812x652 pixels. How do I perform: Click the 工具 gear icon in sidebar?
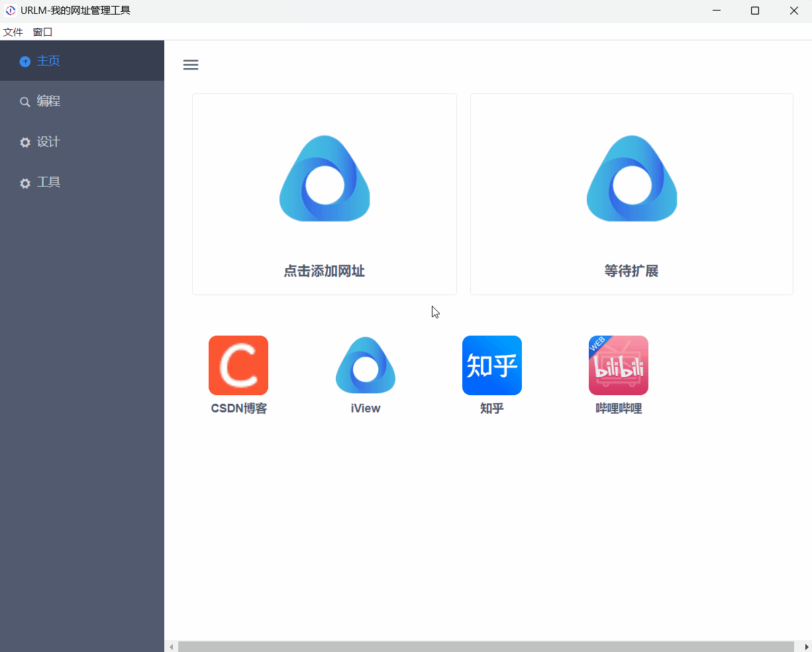[x=25, y=183]
